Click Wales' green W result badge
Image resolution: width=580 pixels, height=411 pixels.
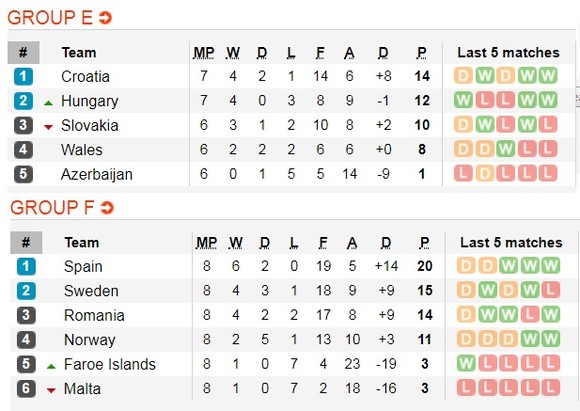click(506, 149)
